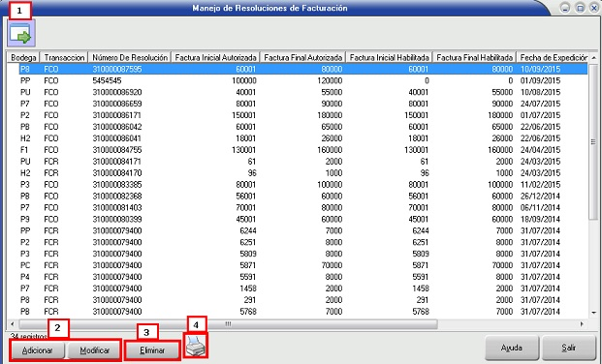Click initial authorized value 5768

pyautogui.click(x=248, y=312)
